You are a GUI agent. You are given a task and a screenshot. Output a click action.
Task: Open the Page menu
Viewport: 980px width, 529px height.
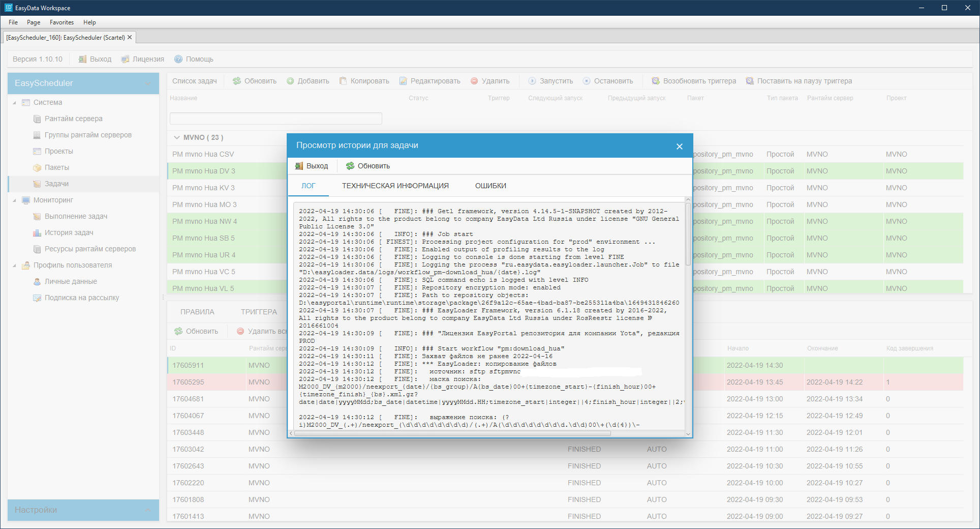(34, 22)
